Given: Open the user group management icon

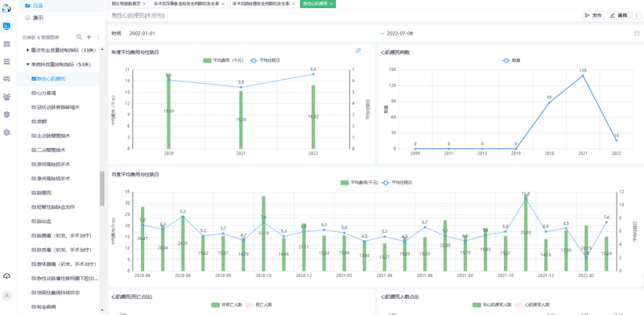Looking at the screenshot, I should (6, 97).
